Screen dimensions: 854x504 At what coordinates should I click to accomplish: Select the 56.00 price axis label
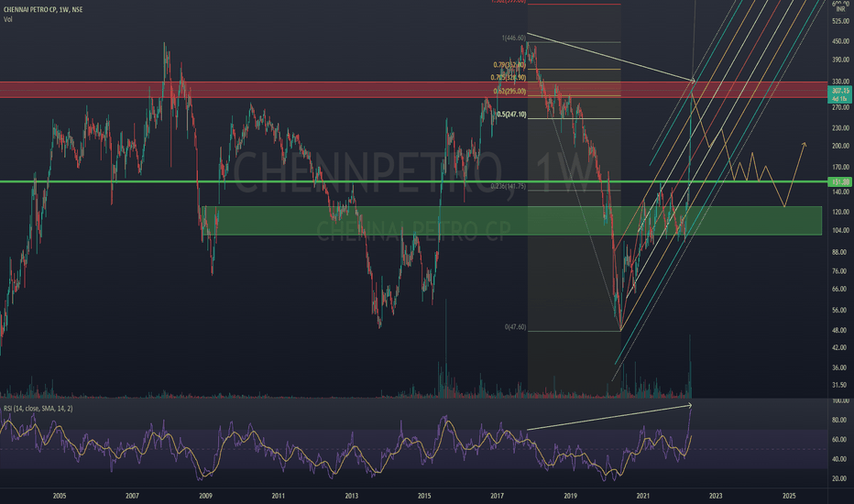[840, 310]
